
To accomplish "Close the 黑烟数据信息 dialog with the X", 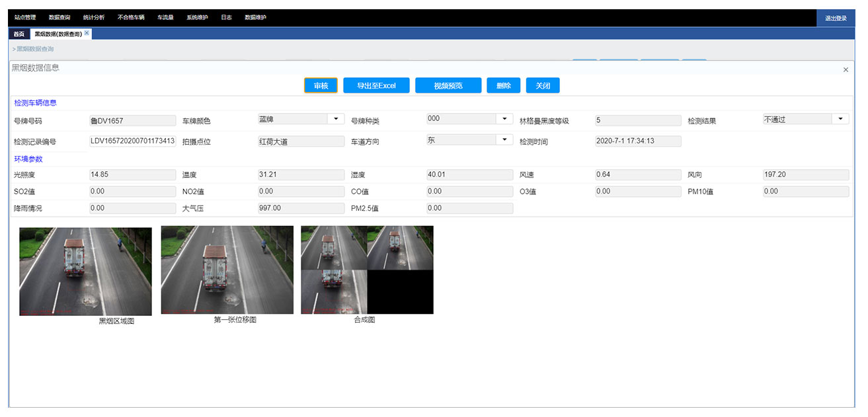I will click(x=846, y=69).
